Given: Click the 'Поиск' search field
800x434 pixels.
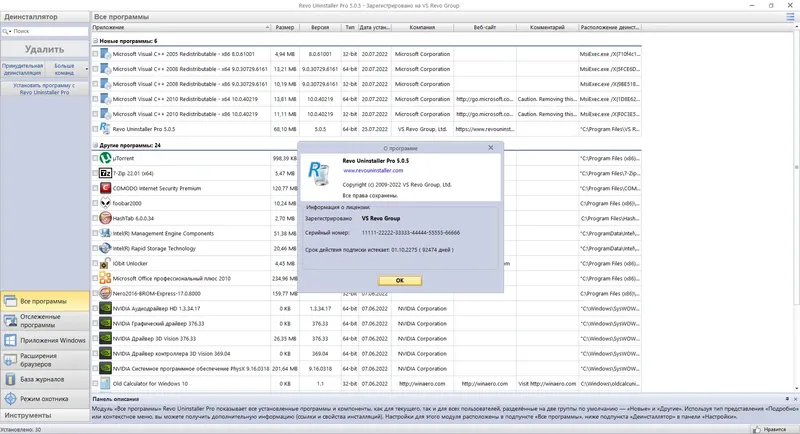Looking at the screenshot, I should tap(49, 32).
